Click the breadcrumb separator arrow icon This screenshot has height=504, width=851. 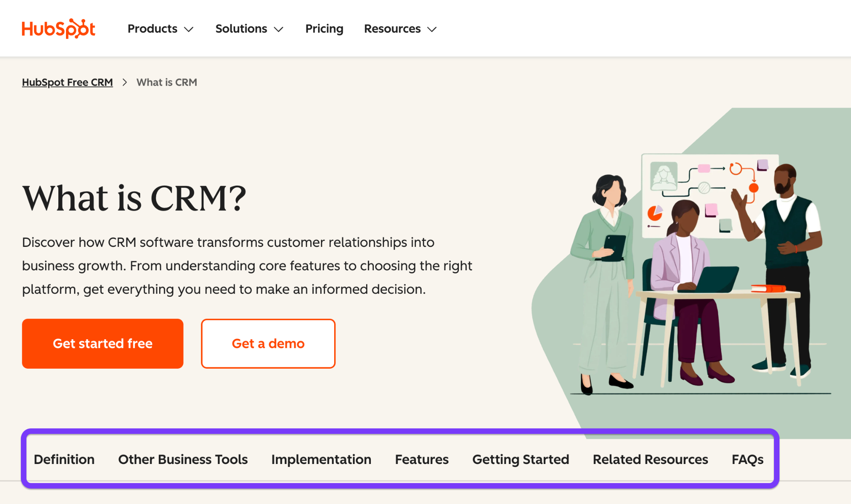(x=125, y=82)
